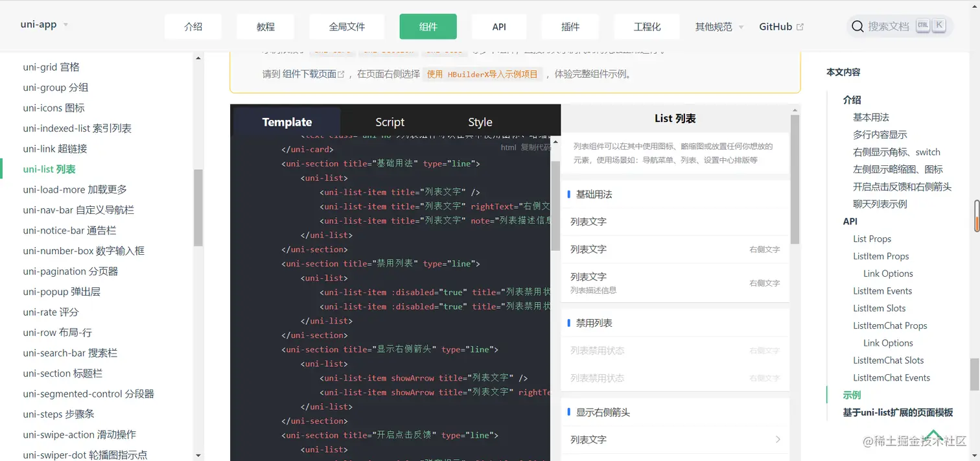This screenshot has width=980, height=461.
Task: Open uni-segmented-control 分段器 in sidebar
Action: (89, 394)
